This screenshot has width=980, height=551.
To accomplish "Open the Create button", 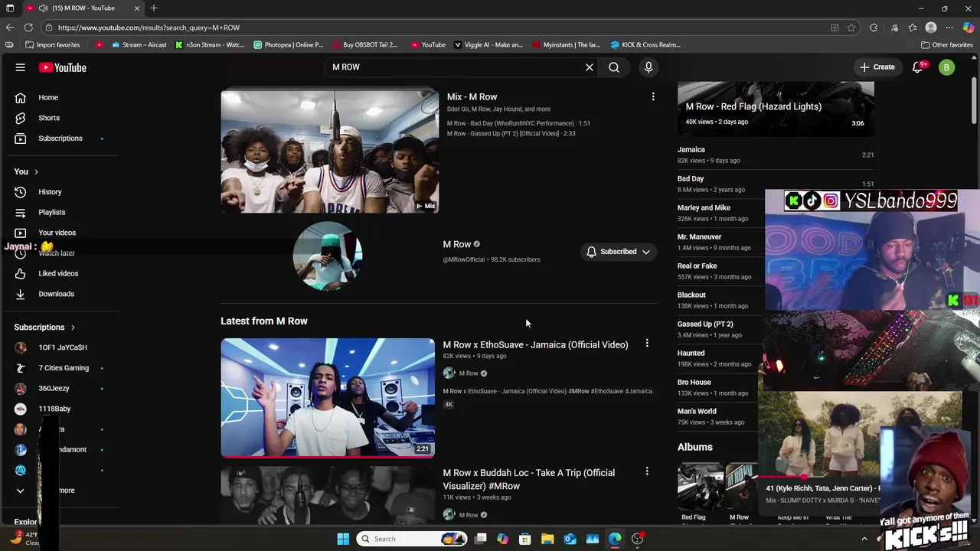I will coord(877,67).
